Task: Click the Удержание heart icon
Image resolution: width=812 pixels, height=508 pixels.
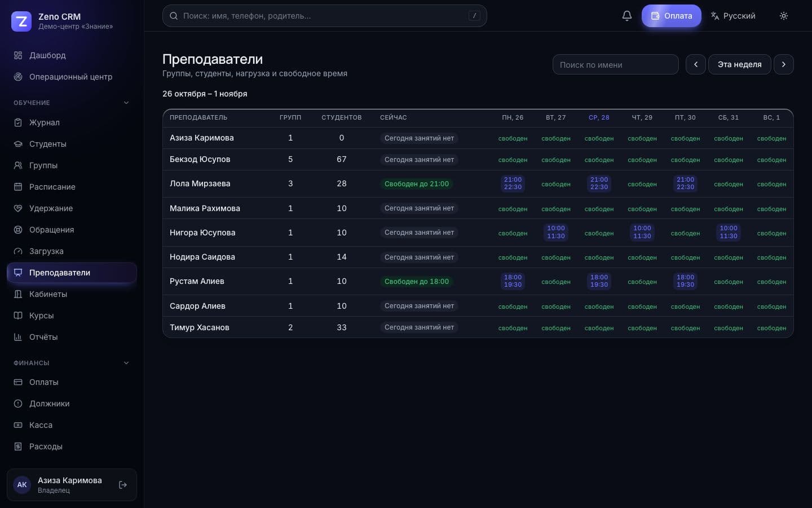Action: pos(18,208)
